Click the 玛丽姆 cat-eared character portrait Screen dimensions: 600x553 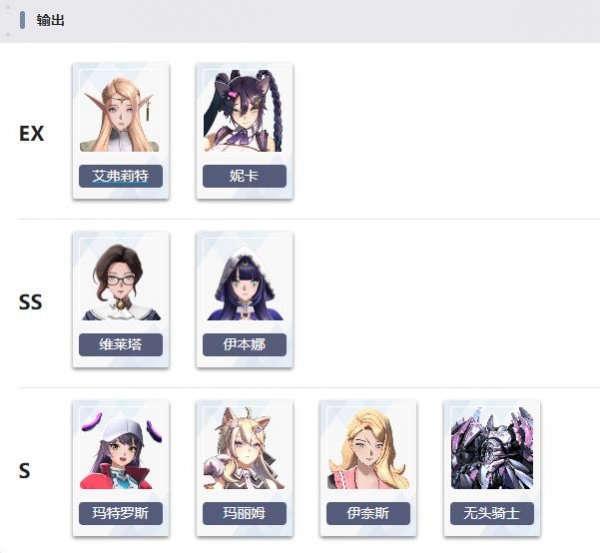[245, 448]
